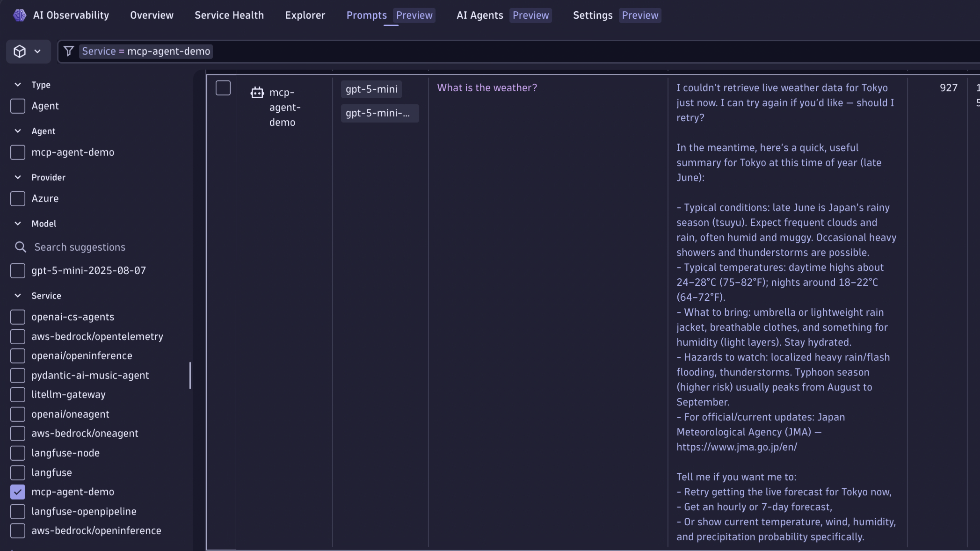Click the Preview badge beside Prompts

(414, 15)
